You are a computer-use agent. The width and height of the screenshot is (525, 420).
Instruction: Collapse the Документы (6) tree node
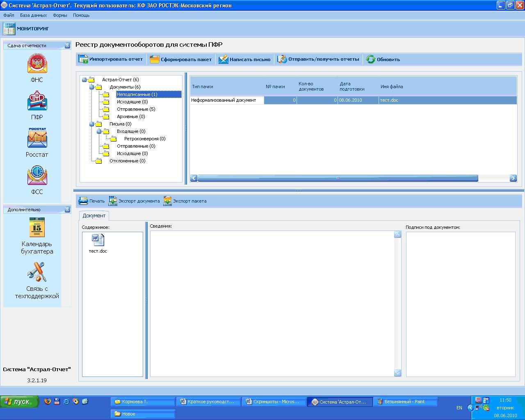tap(91, 87)
